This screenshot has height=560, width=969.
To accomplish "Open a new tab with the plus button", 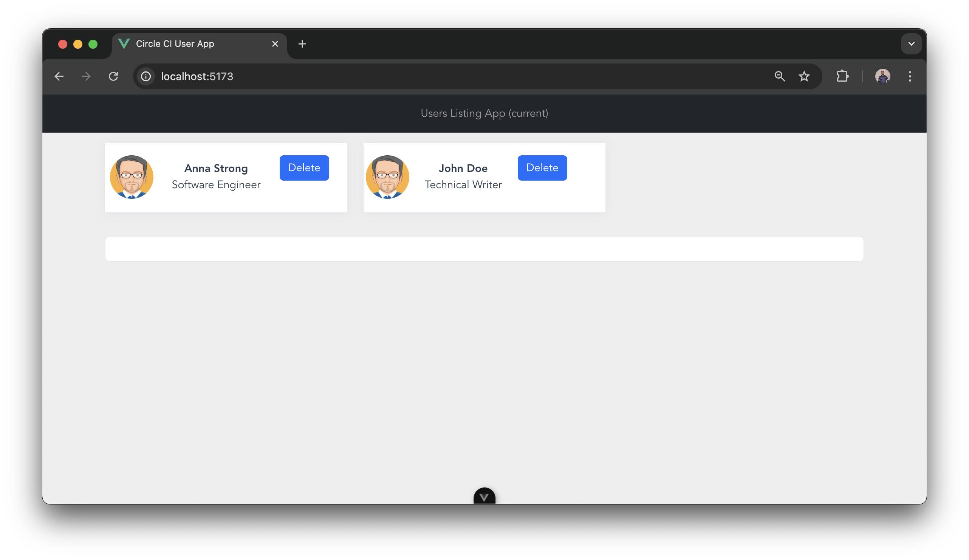I will point(302,44).
